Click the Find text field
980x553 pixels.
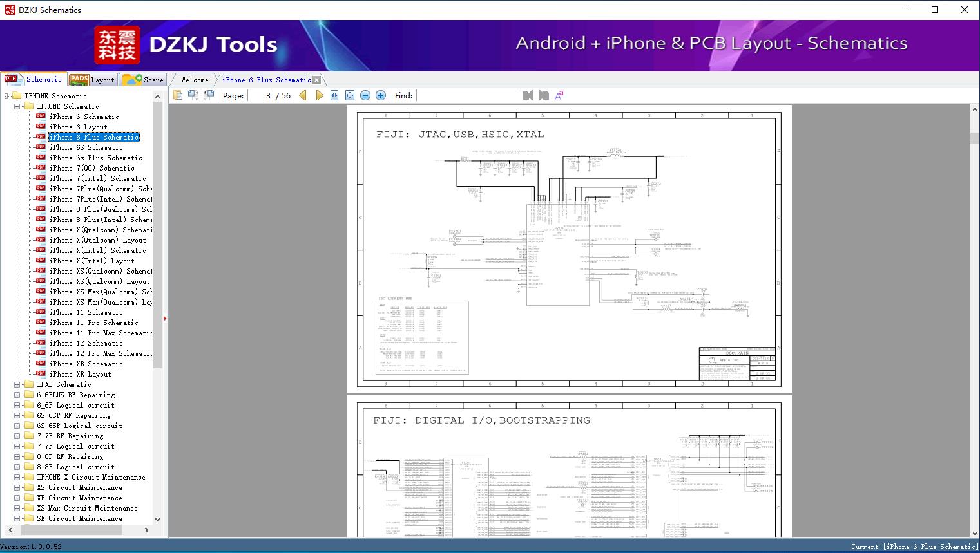(x=467, y=95)
